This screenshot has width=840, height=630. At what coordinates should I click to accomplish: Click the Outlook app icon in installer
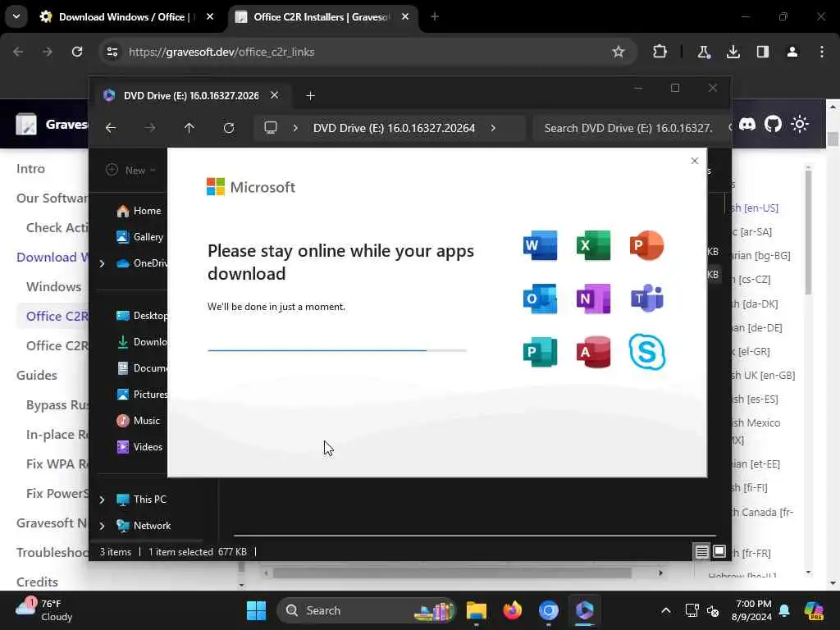[540, 299]
